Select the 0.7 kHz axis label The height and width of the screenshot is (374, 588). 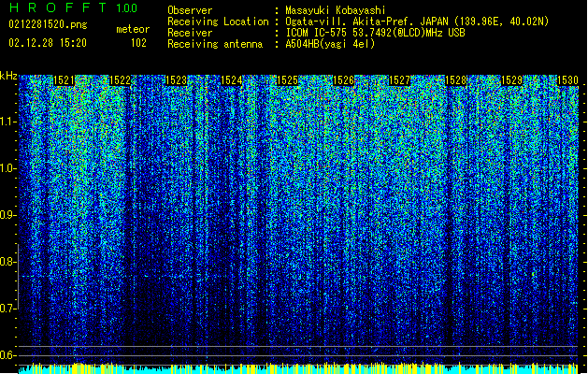click(x=7, y=309)
